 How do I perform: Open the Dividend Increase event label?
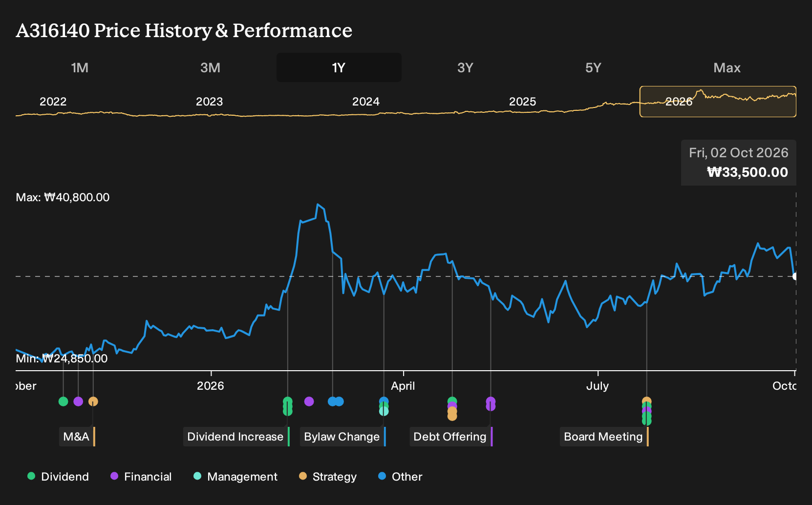(236, 437)
